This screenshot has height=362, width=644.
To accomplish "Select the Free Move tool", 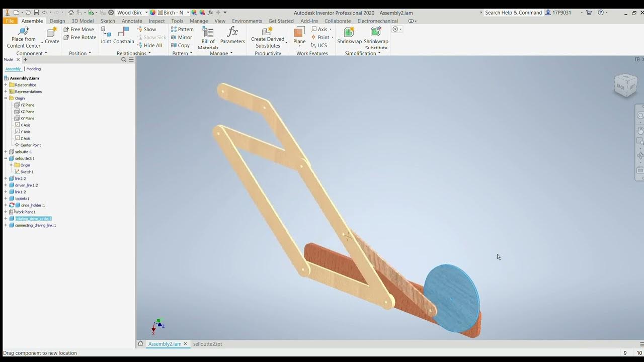I will click(x=79, y=29).
